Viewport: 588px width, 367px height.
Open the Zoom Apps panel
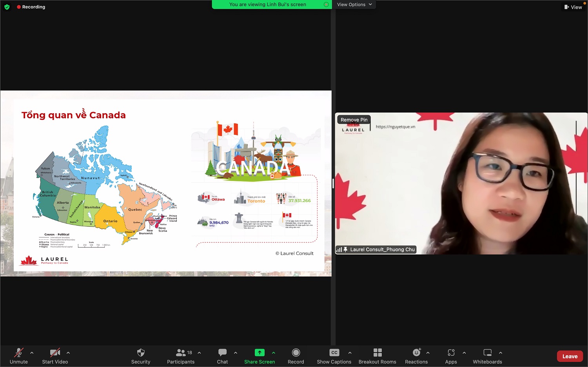point(451,356)
